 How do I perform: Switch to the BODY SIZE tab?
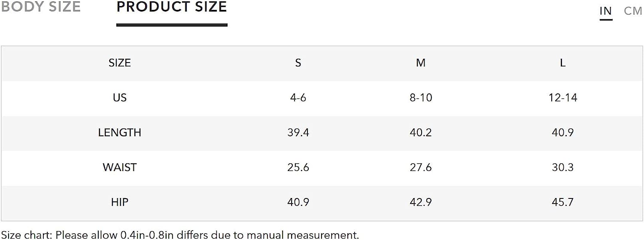(40, 7)
